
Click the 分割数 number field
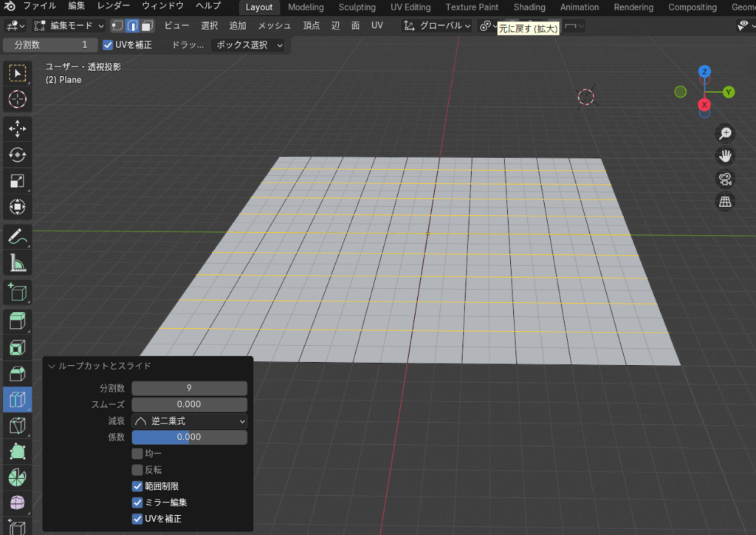[x=189, y=388]
